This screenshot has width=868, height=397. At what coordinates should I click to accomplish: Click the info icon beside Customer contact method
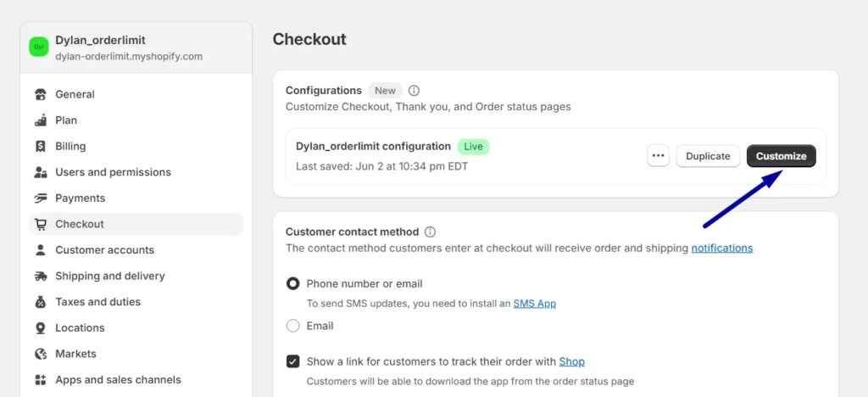pyautogui.click(x=430, y=232)
